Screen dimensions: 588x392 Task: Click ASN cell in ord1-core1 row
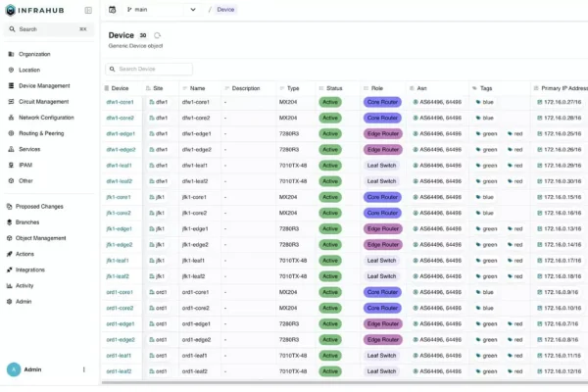[437, 292]
